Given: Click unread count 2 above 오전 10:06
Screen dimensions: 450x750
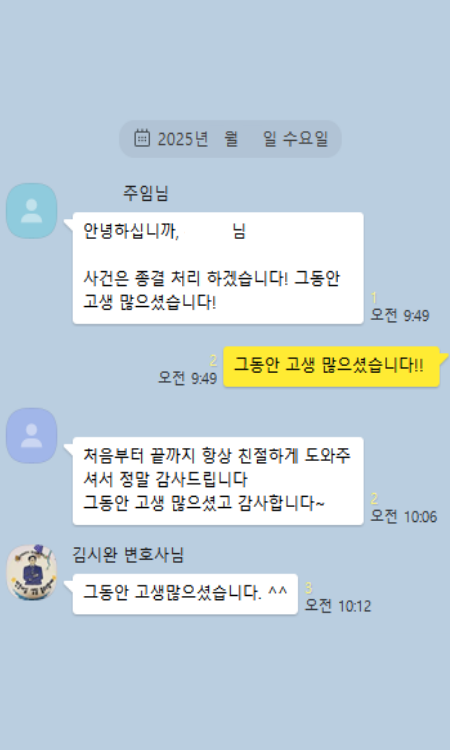Looking at the screenshot, I should tap(374, 499).
